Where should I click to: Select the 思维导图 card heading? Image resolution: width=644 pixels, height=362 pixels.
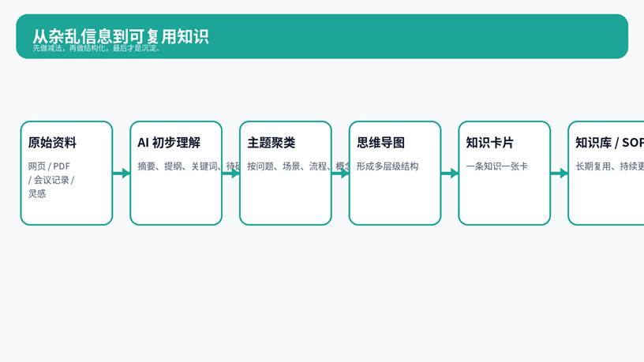(x=380, y=143)
